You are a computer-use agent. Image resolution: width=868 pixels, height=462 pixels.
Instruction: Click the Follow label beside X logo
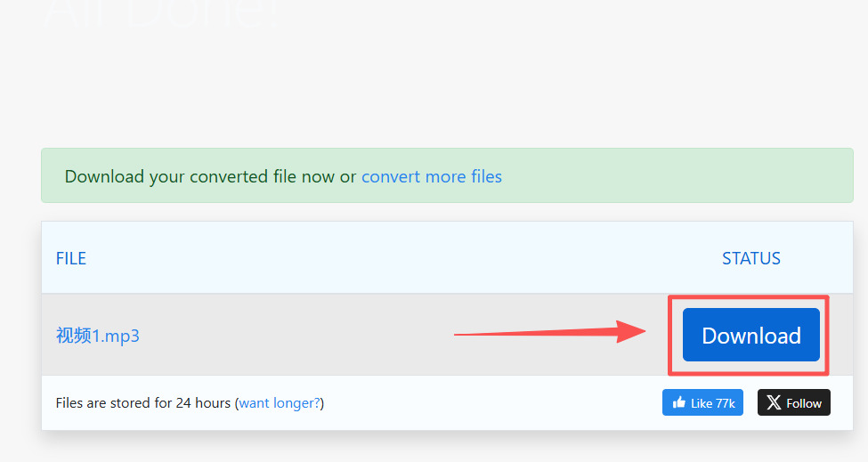point(804,403)
